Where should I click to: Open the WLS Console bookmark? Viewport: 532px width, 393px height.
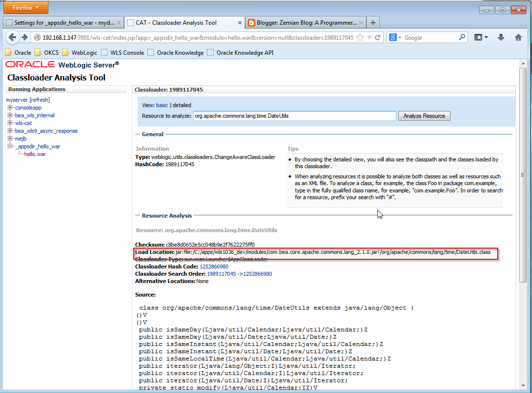[123, 53]
